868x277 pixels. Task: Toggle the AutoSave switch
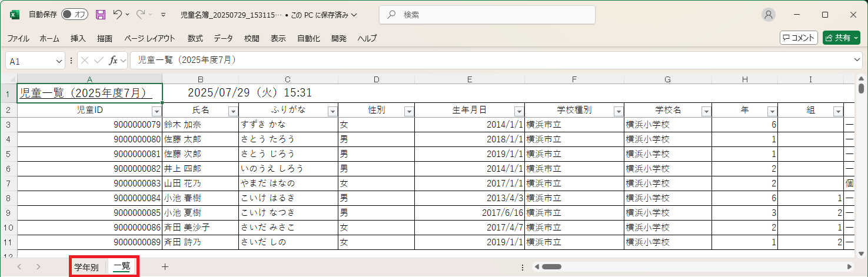click(74, 15)
